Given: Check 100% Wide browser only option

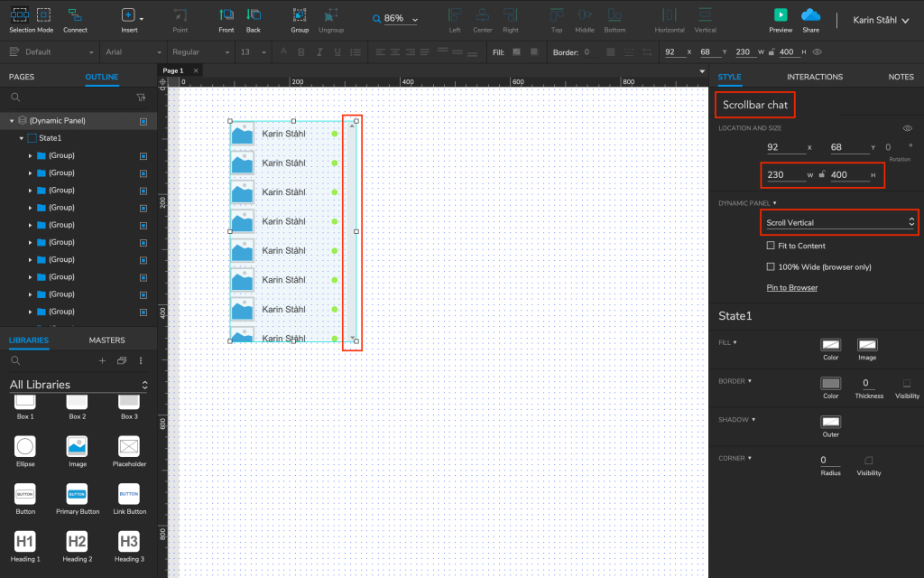Looking at the screenshot, I should [770, 266].
